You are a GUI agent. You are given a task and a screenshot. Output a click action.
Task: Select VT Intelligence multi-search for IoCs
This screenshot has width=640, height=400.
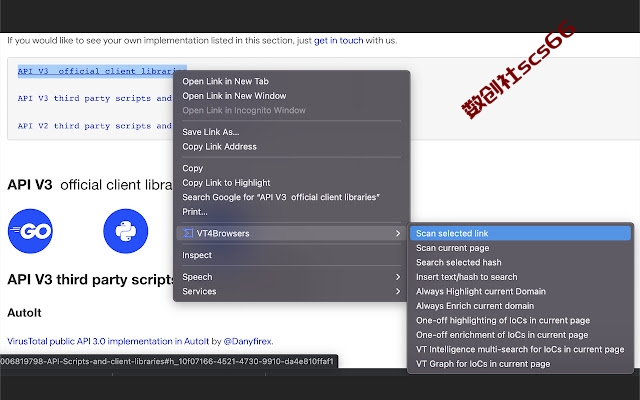pos(520,349)
